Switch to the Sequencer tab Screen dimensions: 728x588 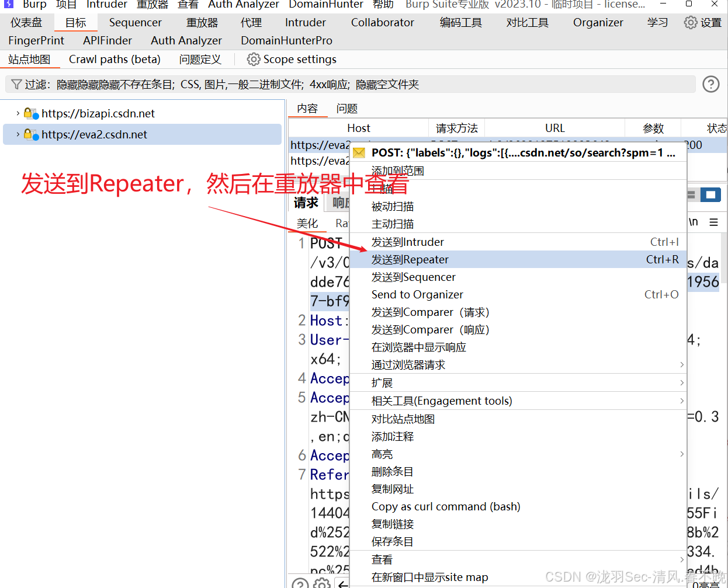[136, 22]
